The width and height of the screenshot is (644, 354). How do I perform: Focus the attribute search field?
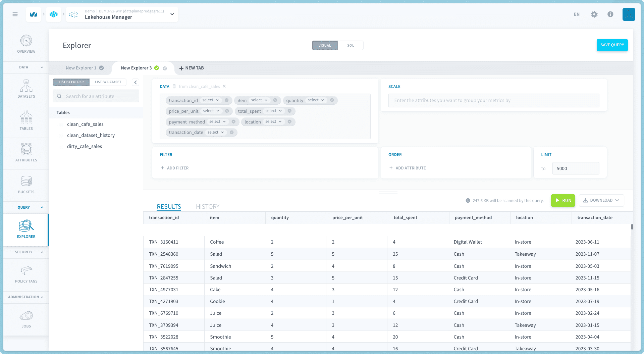point(96,96)
